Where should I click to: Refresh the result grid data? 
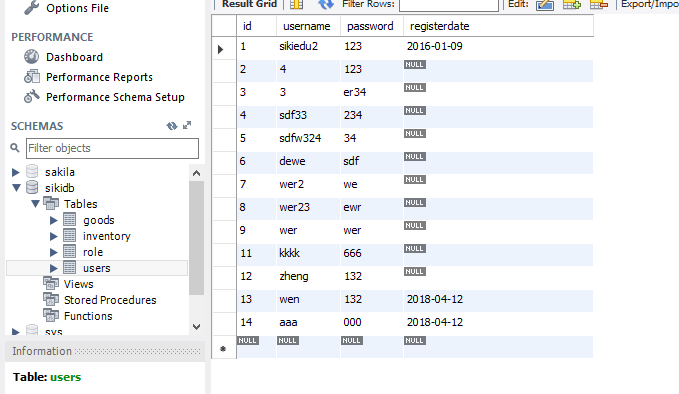click(326, 4)
